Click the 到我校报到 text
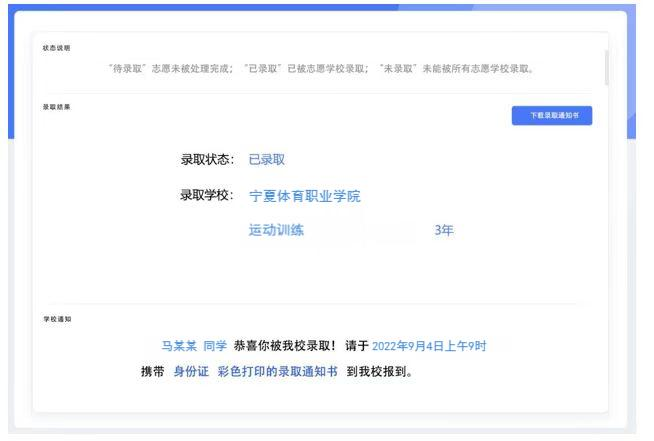654x441 pixels. (x=380, y=371)
